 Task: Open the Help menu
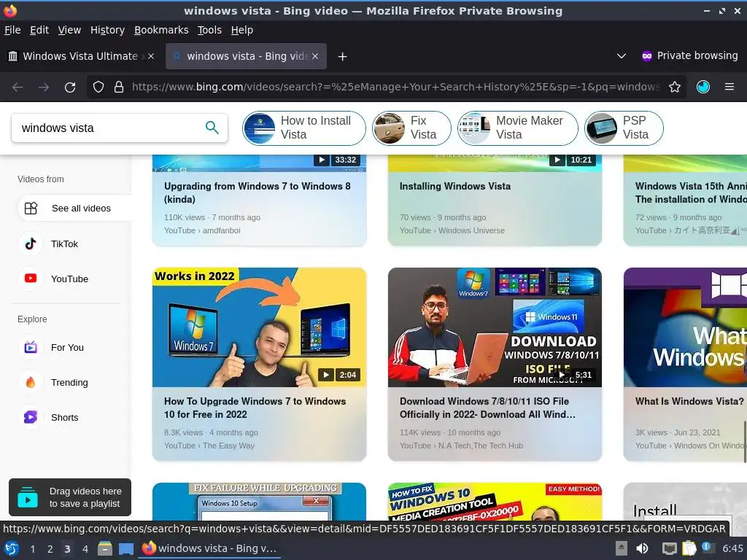242,30
